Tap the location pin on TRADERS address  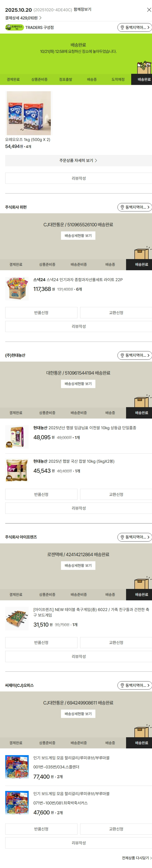122,27
